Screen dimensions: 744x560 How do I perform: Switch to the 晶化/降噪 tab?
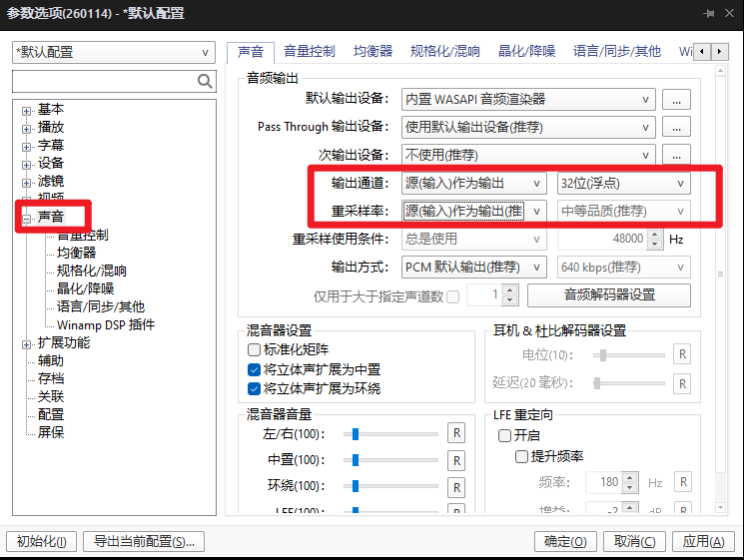coord(526,51)
